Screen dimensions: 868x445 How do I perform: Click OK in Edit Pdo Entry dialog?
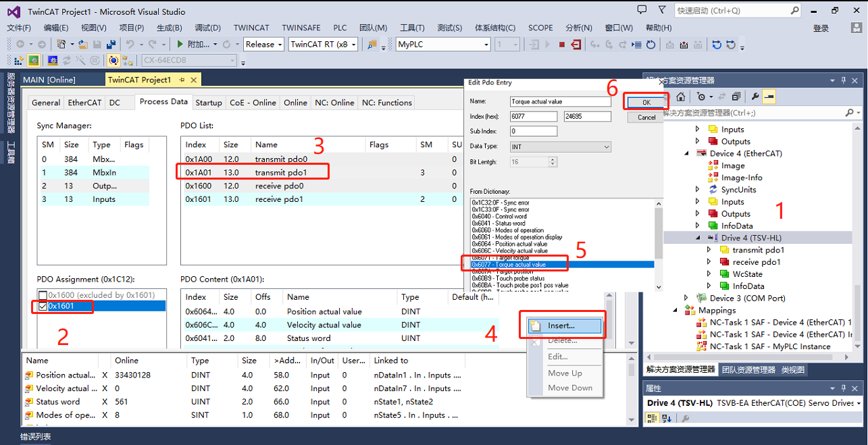(x=646, y=102)
